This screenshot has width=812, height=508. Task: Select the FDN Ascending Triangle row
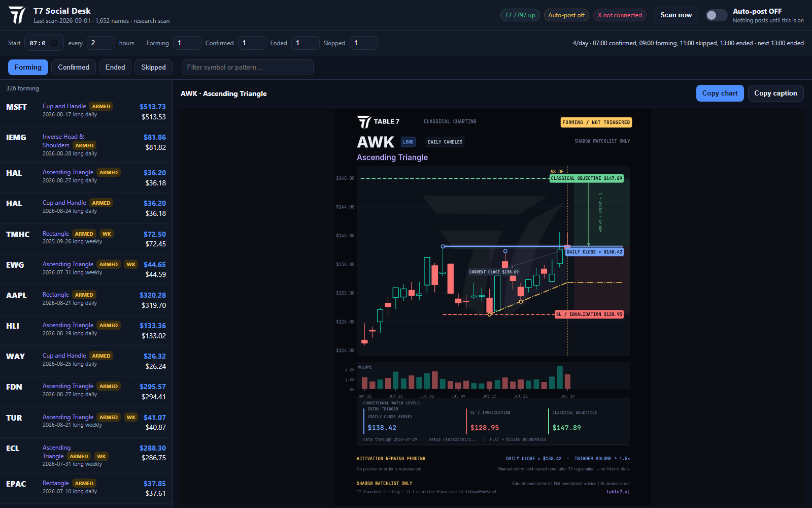pyautogui.click(x=86, y=392)
